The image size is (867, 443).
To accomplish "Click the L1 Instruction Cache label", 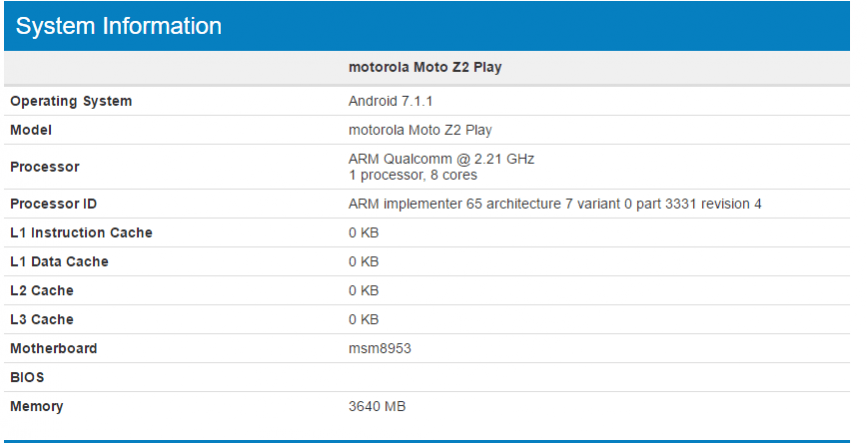I will click(x=82, y=233).
